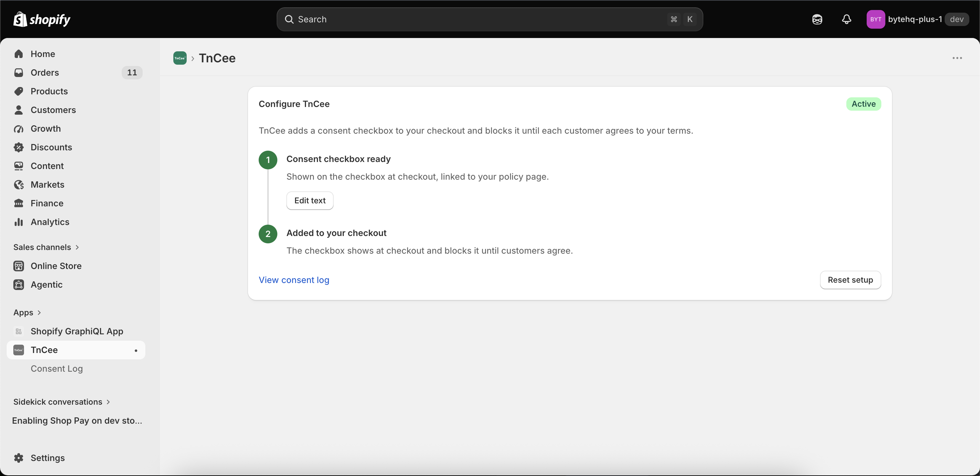The height and width of the screenshot is (476, 980).
Task: Open the Online Store channel
Action: (76, 266)
